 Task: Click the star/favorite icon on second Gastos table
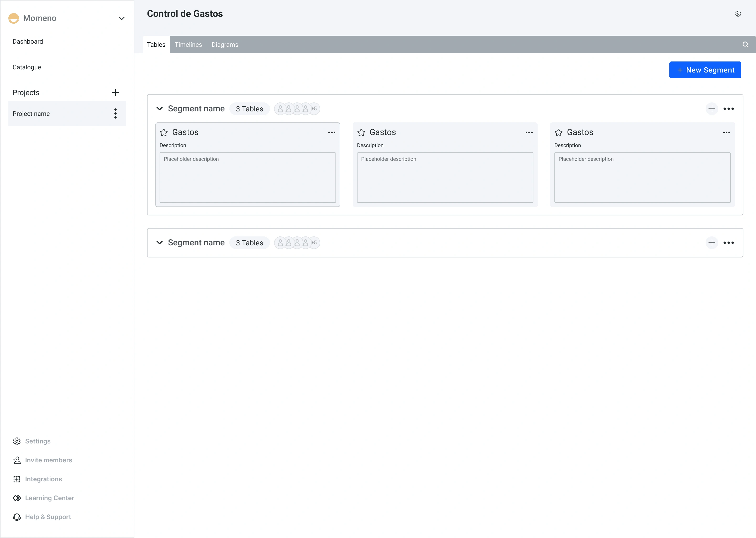[x=361, y=132]
